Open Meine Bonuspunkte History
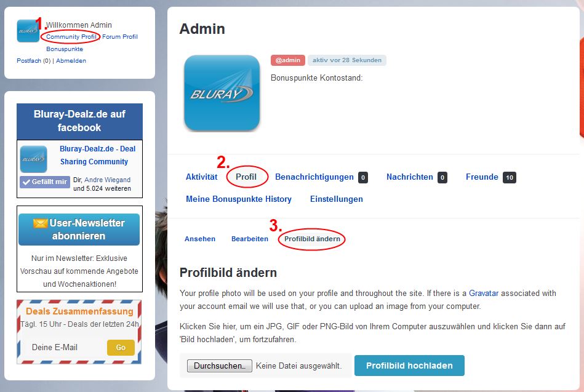The height and width of the screenshot is (392, 584). (x=239, y=199)
